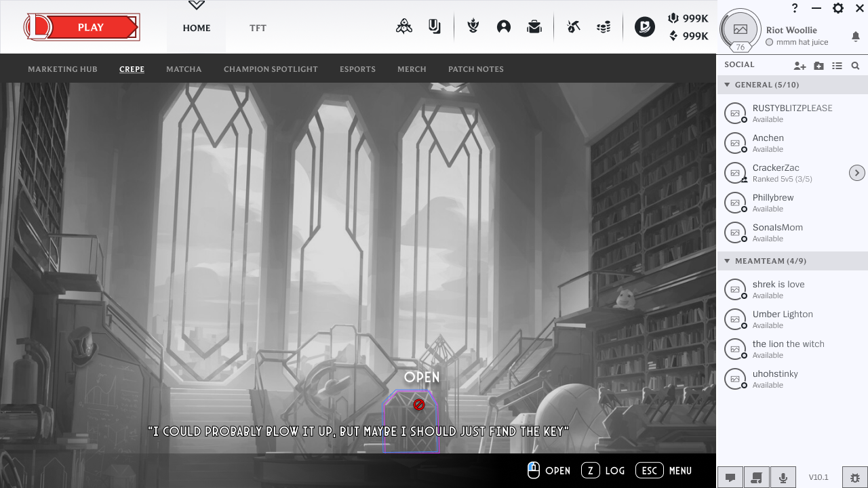Click the red prohibited marker on the door
This screenshot has height=488, width=868.
tap(419, 405)
